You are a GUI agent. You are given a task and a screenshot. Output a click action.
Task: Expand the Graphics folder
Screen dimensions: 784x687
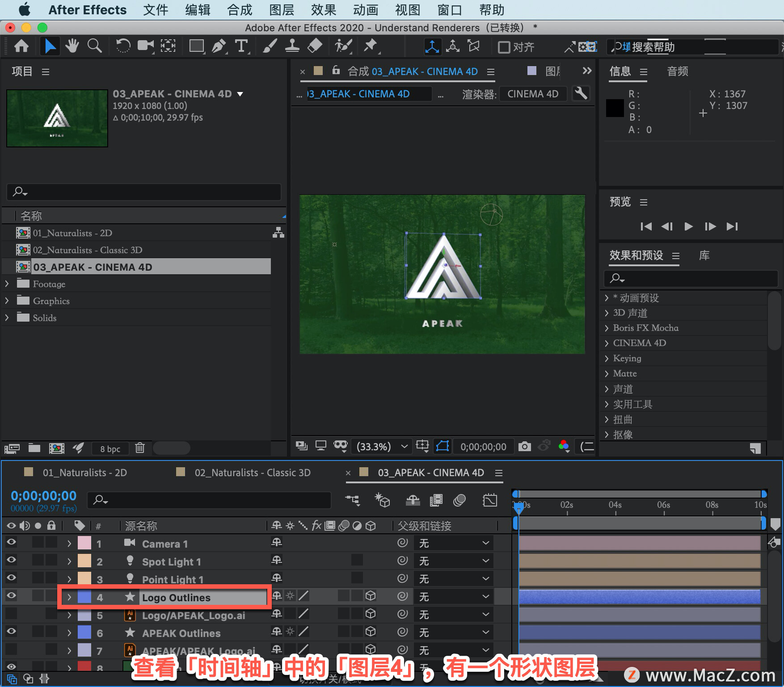click(7, 301)
